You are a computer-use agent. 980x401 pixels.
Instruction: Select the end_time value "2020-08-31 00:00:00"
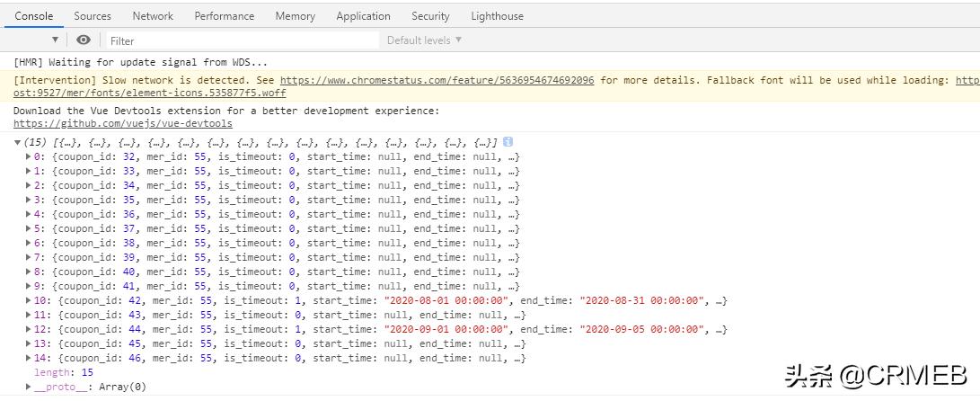(642, 300)
